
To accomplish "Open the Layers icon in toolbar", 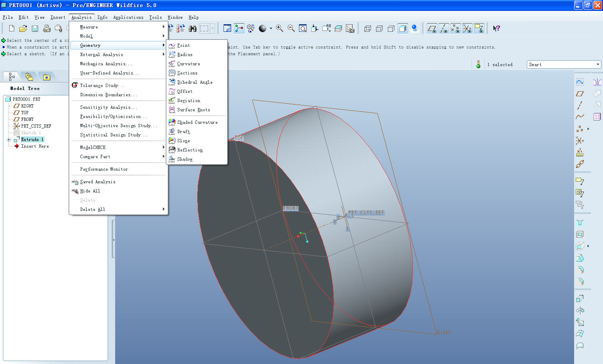I will click(338, 28).
